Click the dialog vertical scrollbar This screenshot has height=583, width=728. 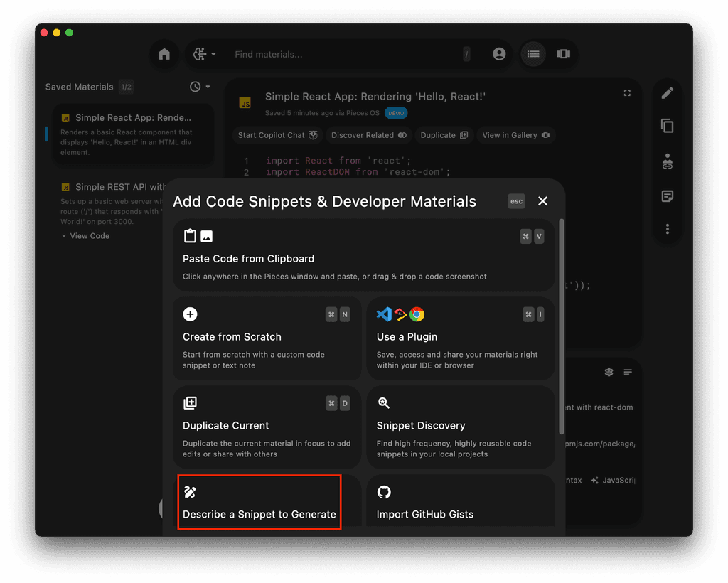click(x=562, y=327)
